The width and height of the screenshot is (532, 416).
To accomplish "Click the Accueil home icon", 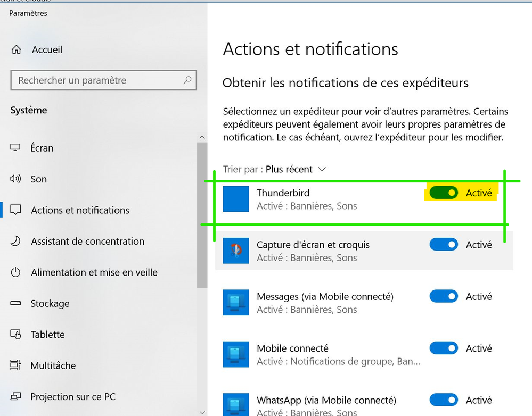I will pyautogui.click(x=17, y=49).
